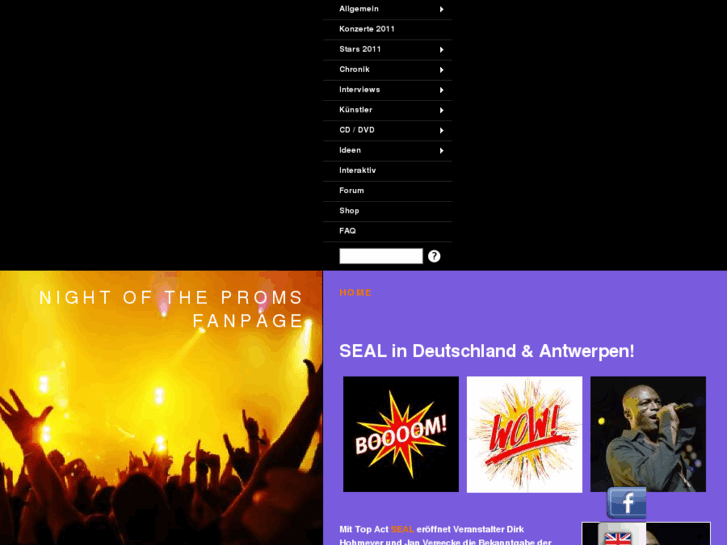Viewport: 727px width, 545px height.
Task: Click the HOME breadcrumb link
Action: [x=356, y=293]
